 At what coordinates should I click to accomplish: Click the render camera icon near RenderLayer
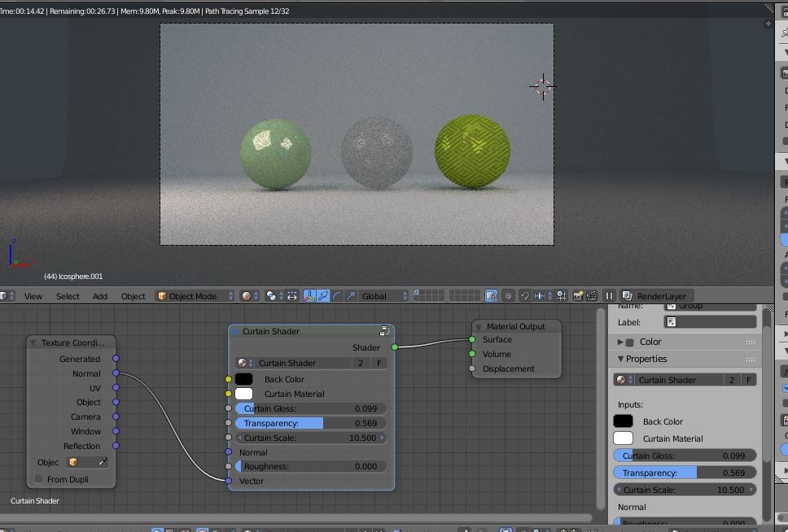coord(578,296)
